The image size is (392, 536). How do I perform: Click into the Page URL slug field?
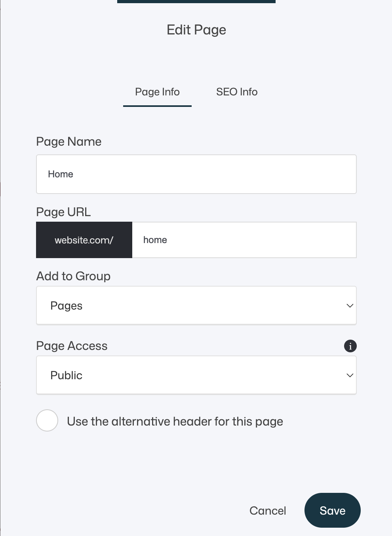click(x=244, y=240)
